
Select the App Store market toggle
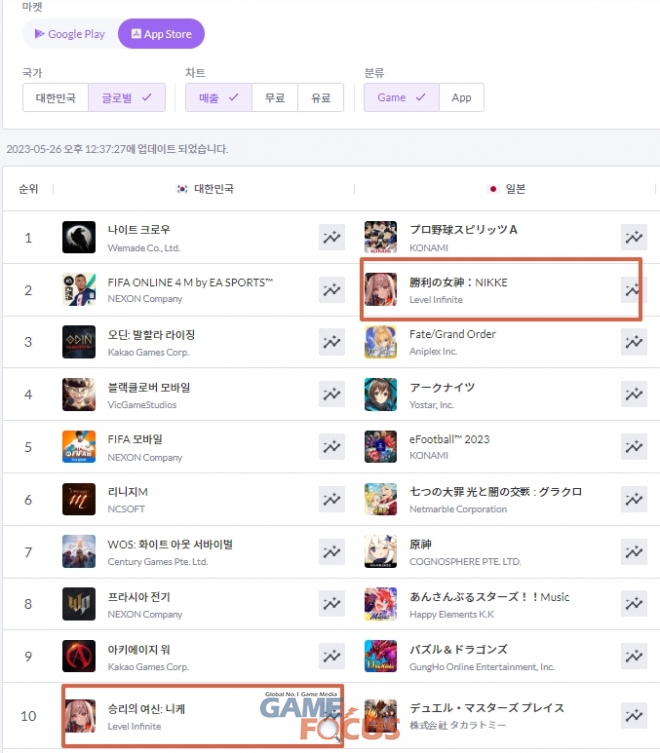coord(161,34)
